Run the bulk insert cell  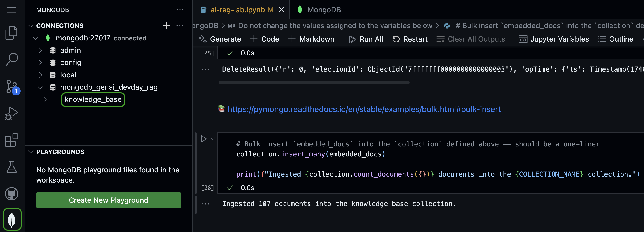(204, 139)
